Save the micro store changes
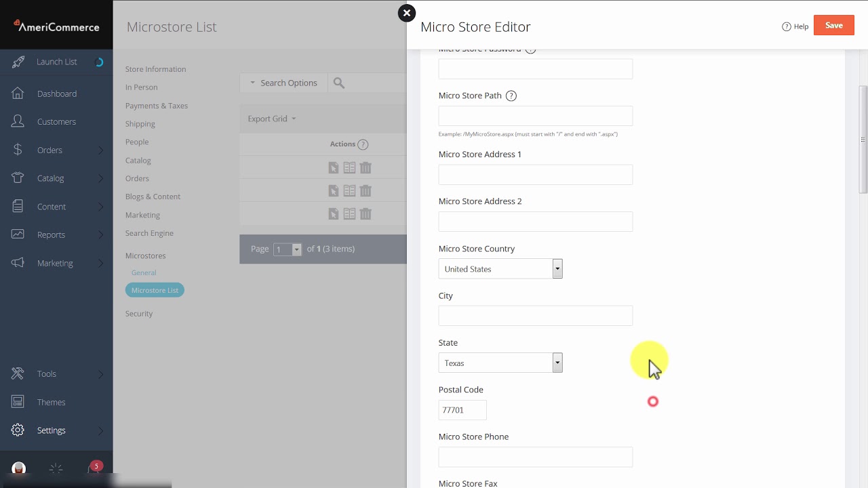This screenshot has height=488, width=868. click(x=834, y=26)
